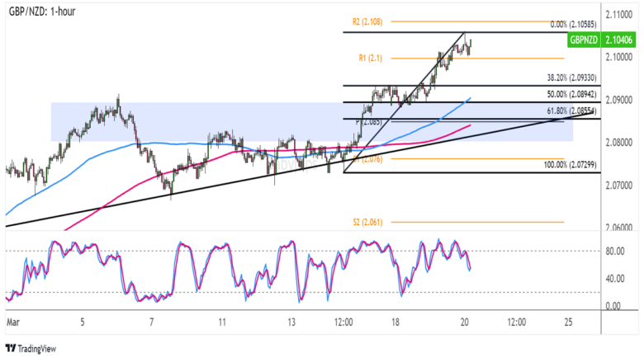The height and width of the screenshot is (362, 644).
Task: Select the 18 date on time axis
Action: click(x=396, y=322)
